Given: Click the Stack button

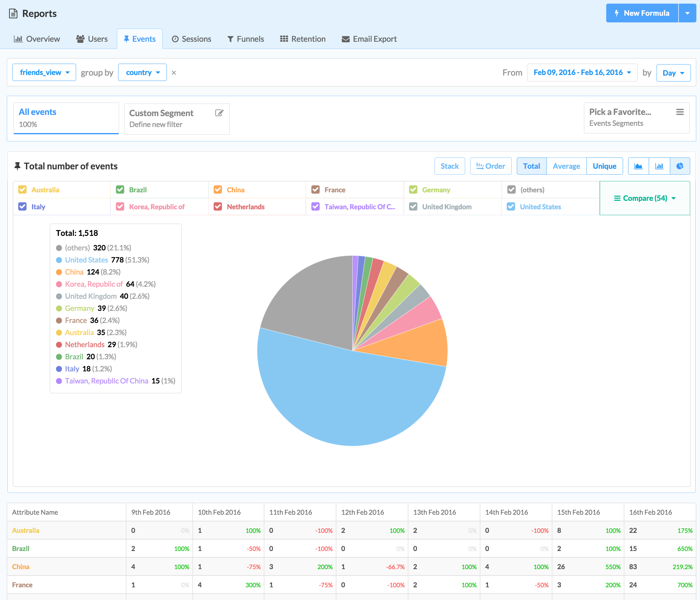Looking at the screenshot, I should [449, 166].
